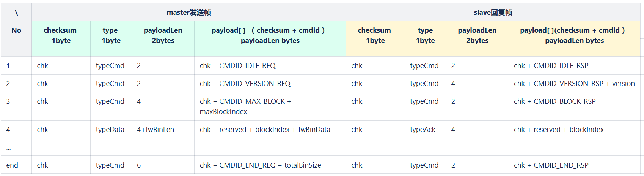Select the No column header
The width and height of the screenshot is (644, 176).
tap(16, 39)
